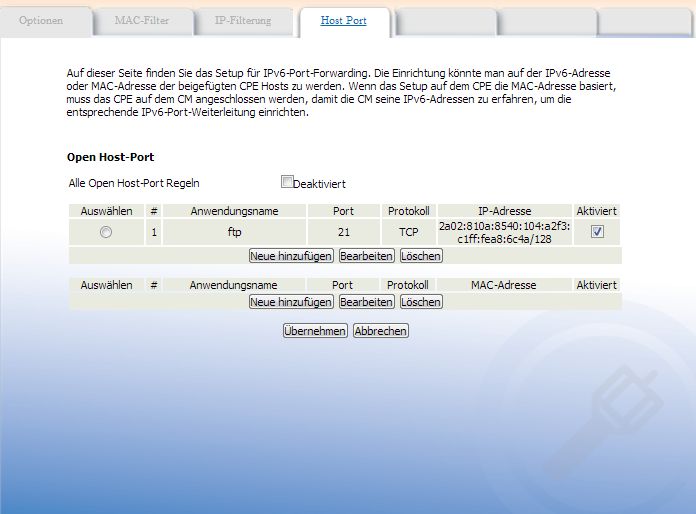The image size is (696, 514).
Task: Click the IPv6 address cell of ftp rule
Action: 504,232
